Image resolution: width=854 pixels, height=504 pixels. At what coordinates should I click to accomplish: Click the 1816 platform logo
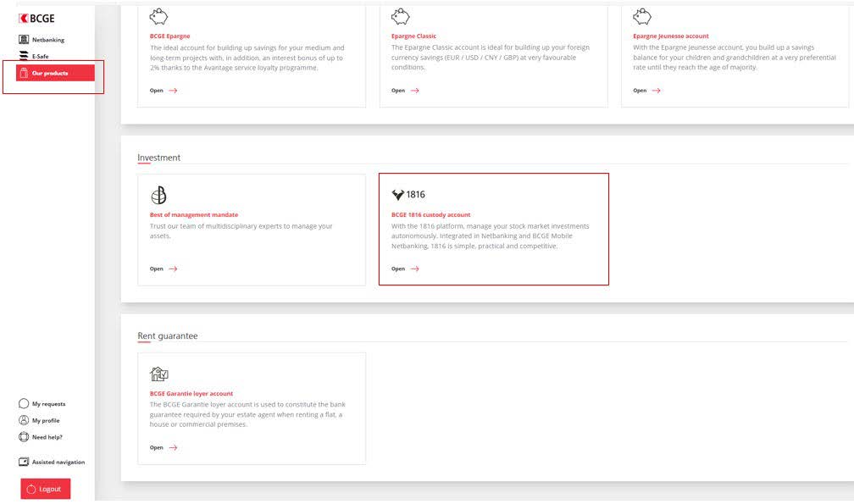pos(408,195)
